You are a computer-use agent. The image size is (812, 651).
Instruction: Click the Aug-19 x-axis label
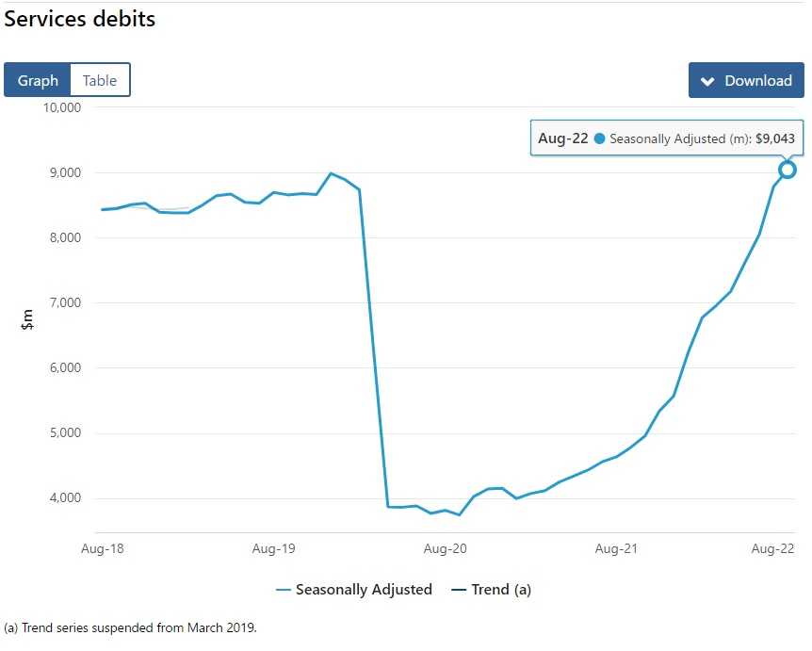[274, 547]
